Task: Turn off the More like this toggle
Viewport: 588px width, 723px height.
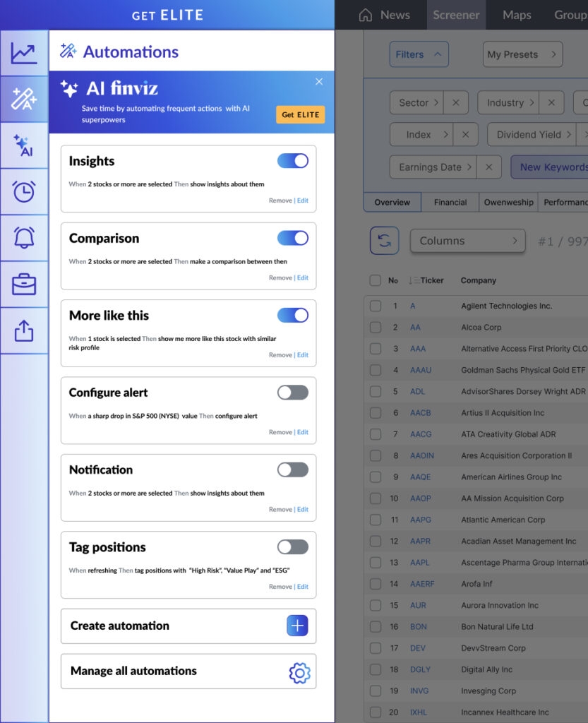Action: (x=293, y=316)
